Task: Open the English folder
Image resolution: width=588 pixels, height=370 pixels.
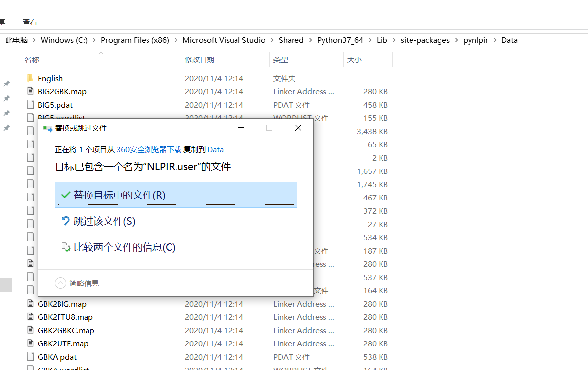Action: 50,78
